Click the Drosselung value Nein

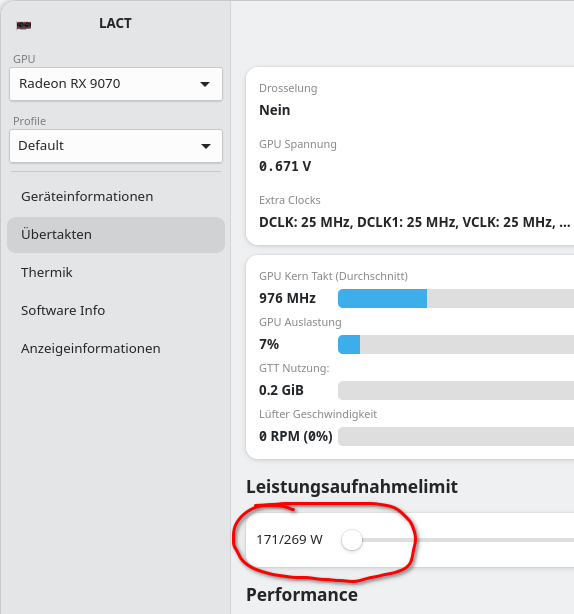tap(274, 110)
